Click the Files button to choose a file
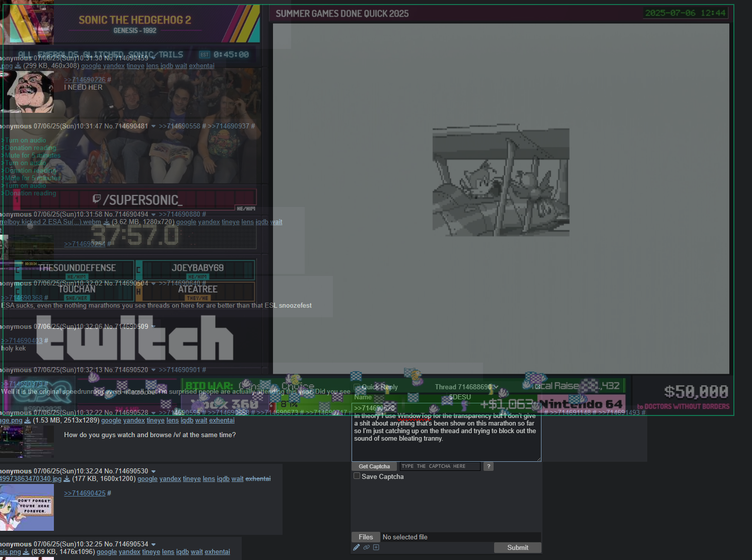Image resolution: width=752 pixels, height=560 pixels. tap(366, 537)
